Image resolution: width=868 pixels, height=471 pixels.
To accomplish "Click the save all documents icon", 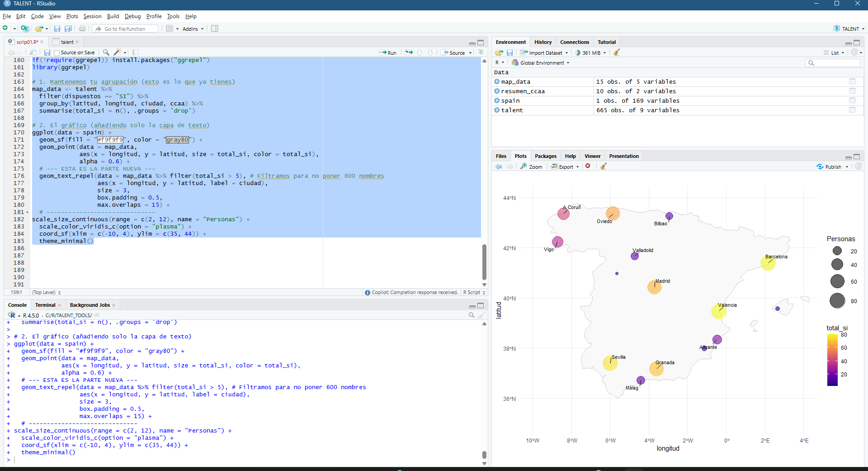I will 68,29.
